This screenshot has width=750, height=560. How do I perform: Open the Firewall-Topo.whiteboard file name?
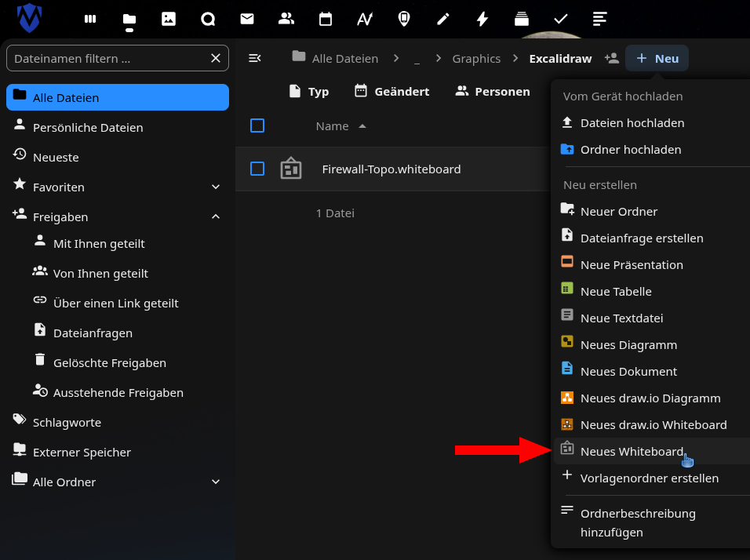(x=391, y=169)
